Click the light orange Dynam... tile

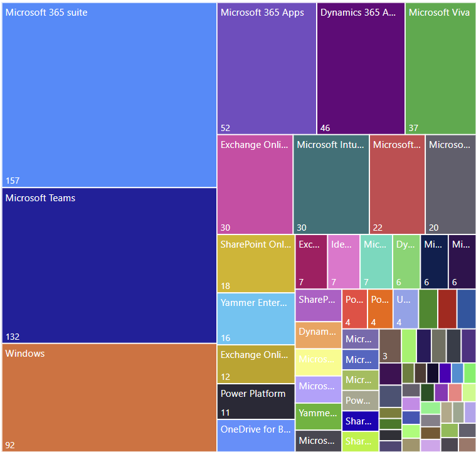click(x=319, y=335)
